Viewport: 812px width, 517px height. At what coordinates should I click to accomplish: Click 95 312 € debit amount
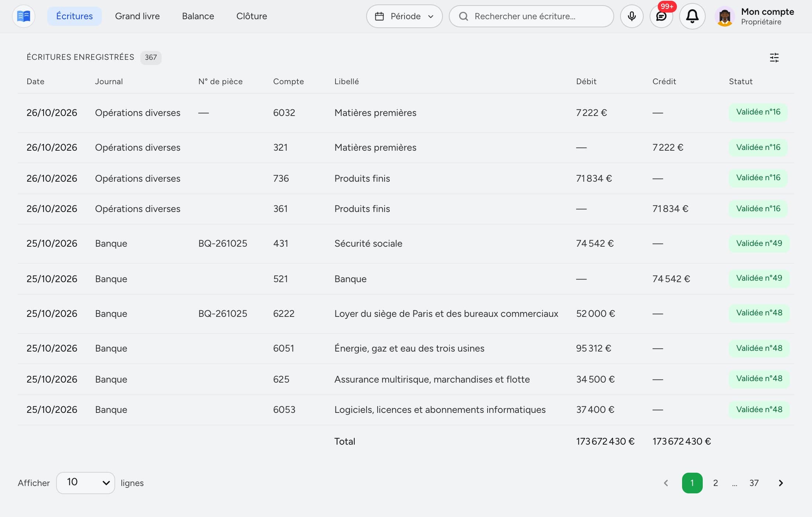pyautogui.click(x=593, y=349)
